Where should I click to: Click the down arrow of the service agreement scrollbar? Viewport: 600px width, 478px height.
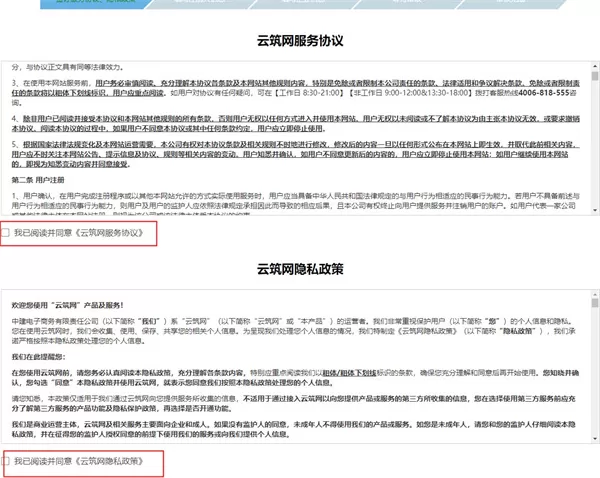[x=595, y=210]
